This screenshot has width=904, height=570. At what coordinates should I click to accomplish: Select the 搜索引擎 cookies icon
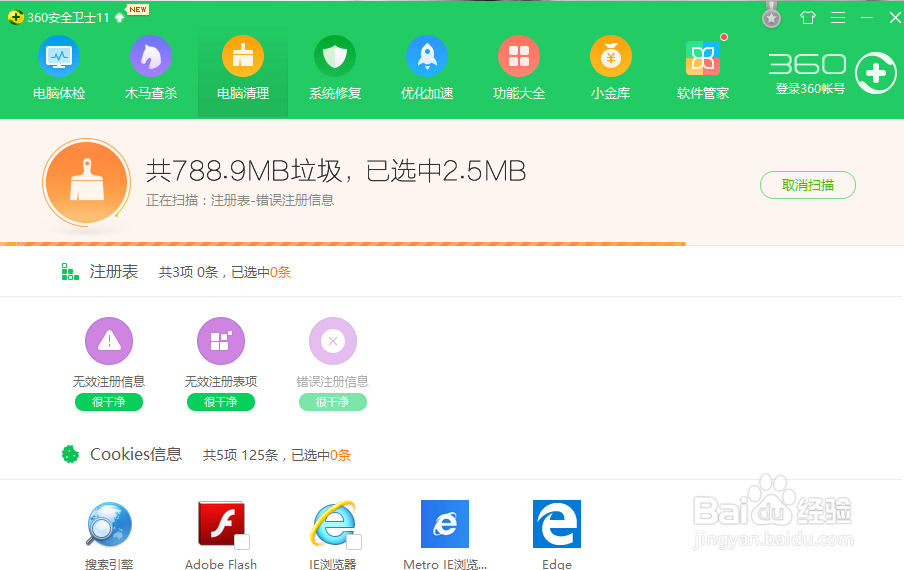(x=109, y=524)
